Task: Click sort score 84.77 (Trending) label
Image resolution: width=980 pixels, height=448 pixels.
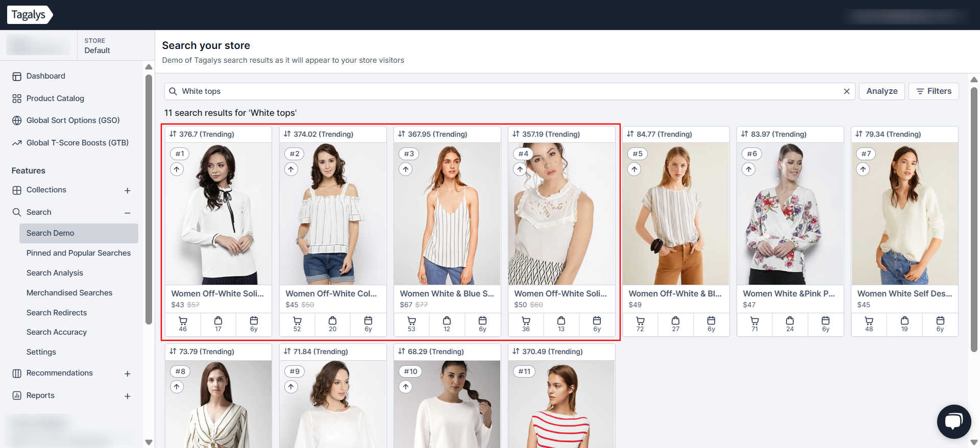Action: (659, 134)
